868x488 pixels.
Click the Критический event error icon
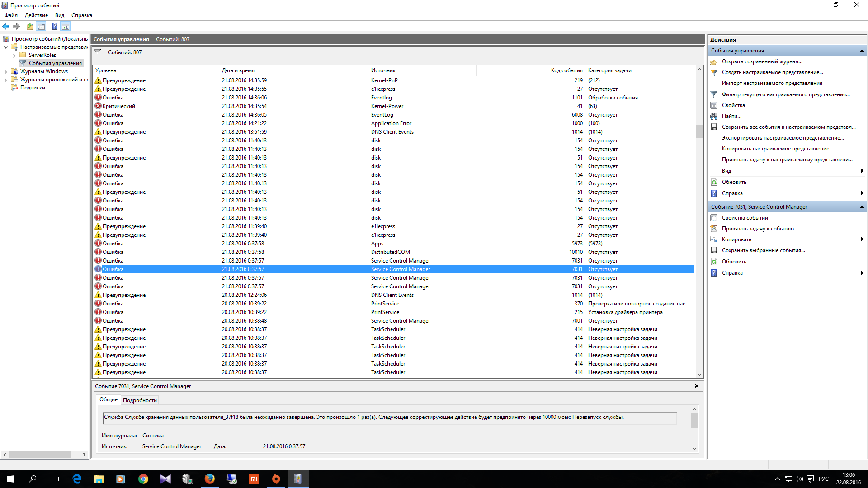click(x=98, y=106)
